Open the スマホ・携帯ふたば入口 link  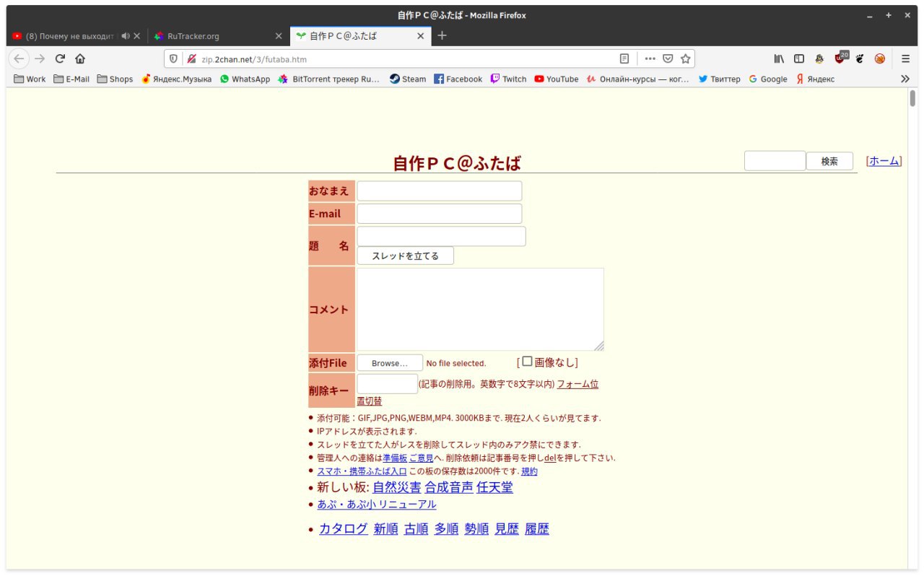[x=362, y=471]
